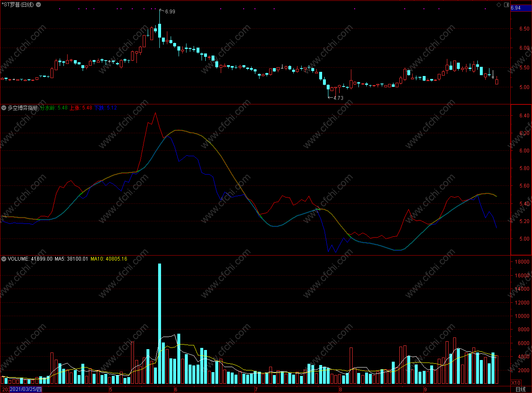Screen dimensions: 532x393
Task: Select the 日线 period label at bottom right
Action: (520, 389)
